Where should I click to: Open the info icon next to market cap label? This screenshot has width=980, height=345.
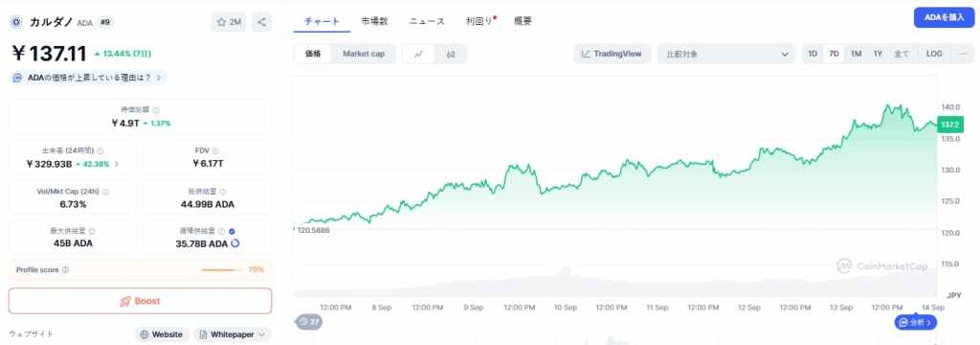[x=156, y=109]
